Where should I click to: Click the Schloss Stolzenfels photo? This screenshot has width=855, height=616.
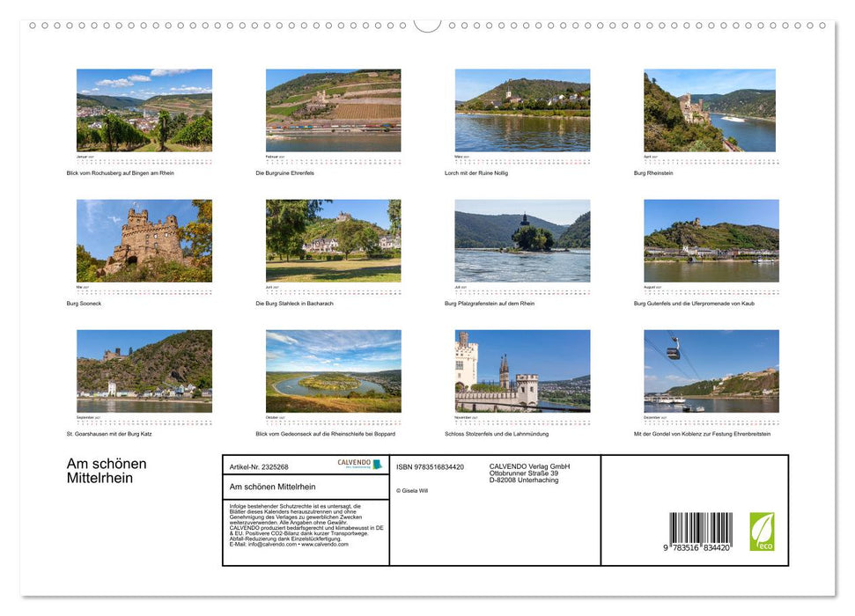pos(522,370)
